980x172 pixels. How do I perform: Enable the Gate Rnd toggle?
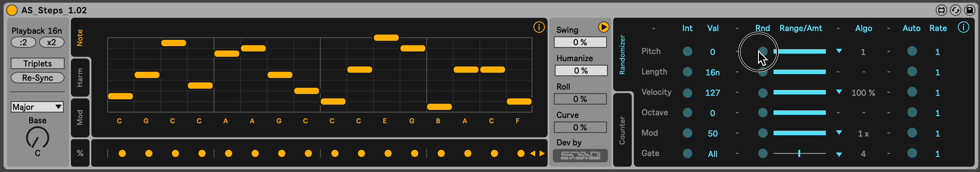(762, 153)
